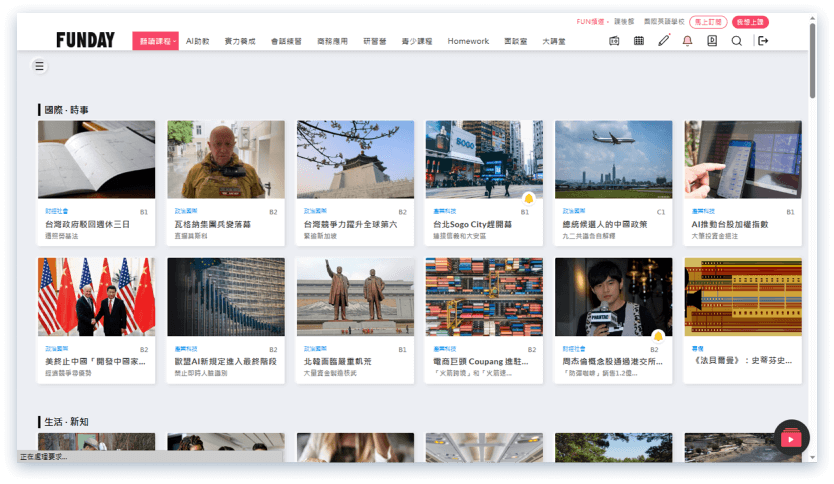Click the C1 level on the 總統候選人 card
The image size is (834, 484).
(x=661, y=212)
